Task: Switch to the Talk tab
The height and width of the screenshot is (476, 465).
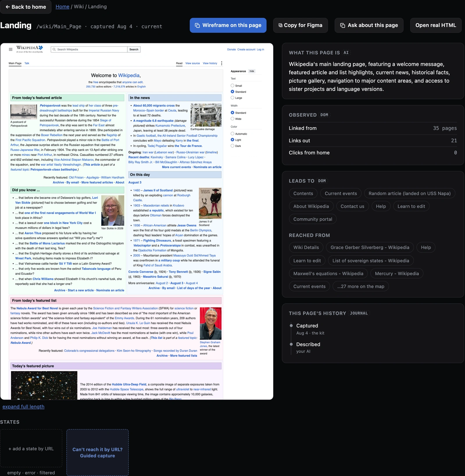Action: coord(27,63)
